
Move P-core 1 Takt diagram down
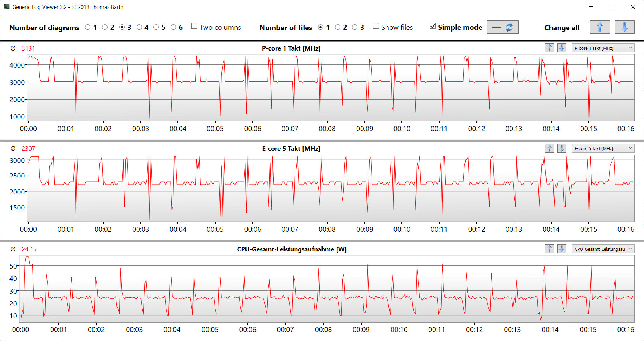[562, 48]
